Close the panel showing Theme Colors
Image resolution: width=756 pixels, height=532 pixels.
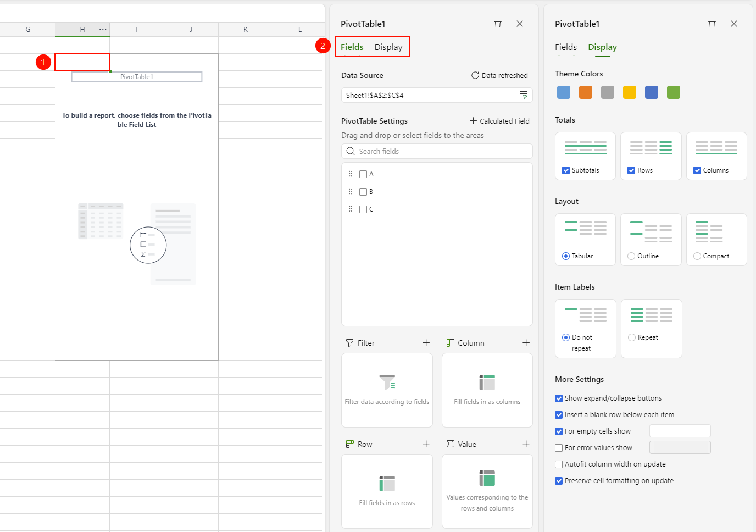(x=734, y=24)
